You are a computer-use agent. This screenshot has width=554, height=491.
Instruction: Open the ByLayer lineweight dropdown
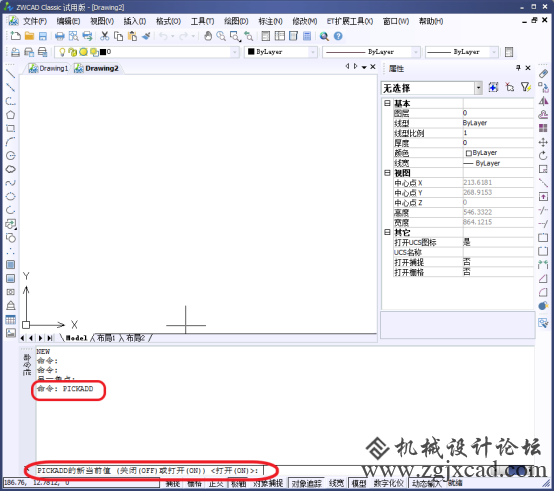(494, 52)
